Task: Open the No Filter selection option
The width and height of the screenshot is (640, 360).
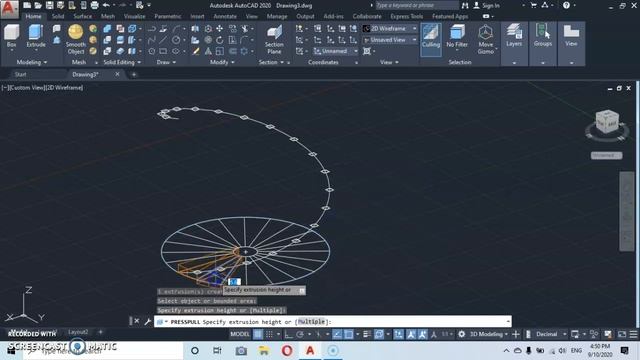Action: [x=457, y=37]
